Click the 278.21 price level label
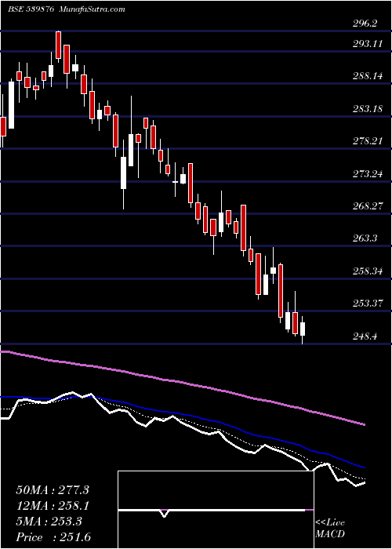 (368, 141)
